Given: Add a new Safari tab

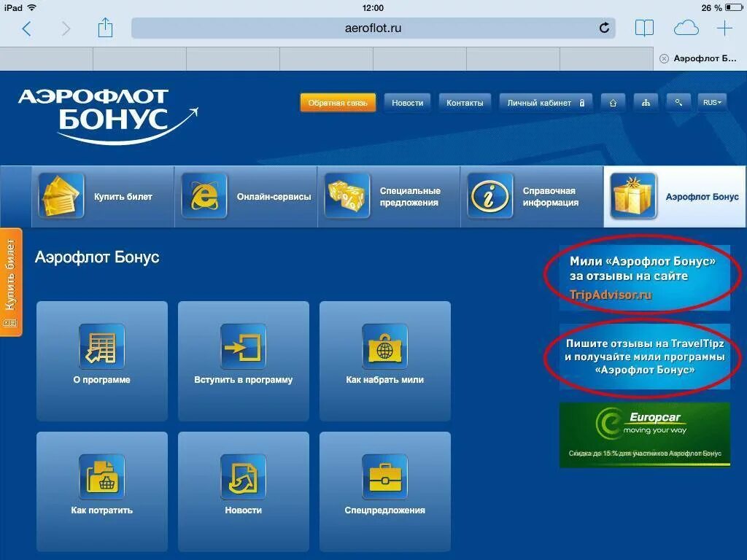Looking at the screenshot, I should click(x=724, y=28).
